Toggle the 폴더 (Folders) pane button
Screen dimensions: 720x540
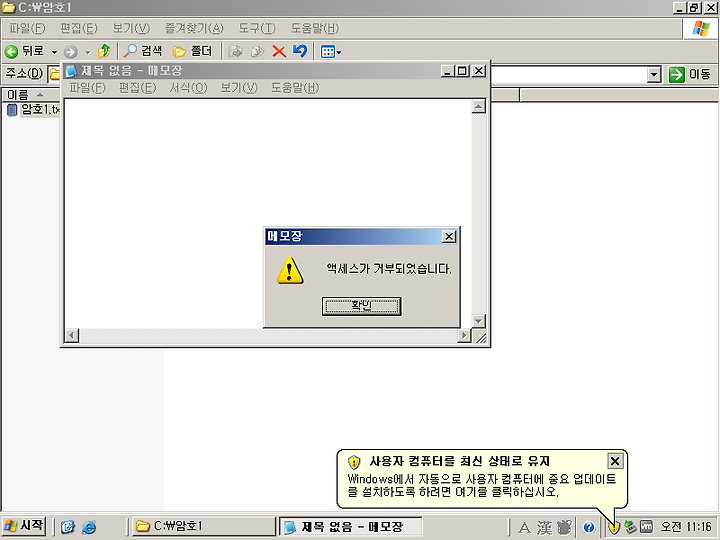tap(192, 51)
